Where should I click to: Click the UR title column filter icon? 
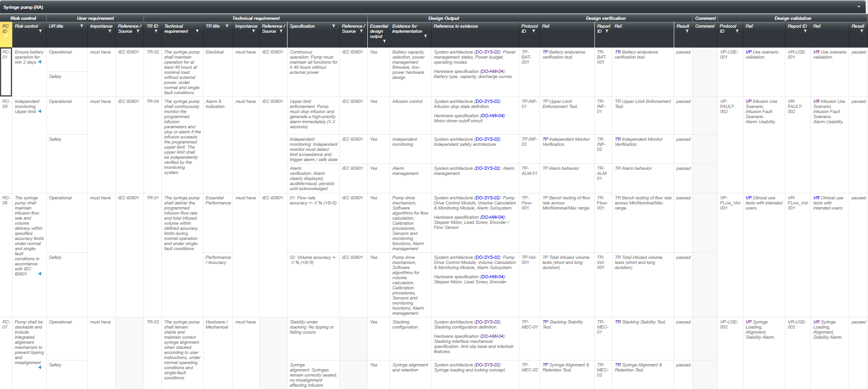pyautogui.click(x=82, y=26)
